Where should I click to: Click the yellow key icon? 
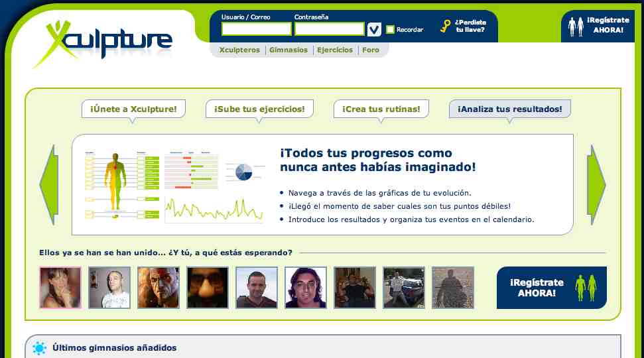[x=445, y=26]
